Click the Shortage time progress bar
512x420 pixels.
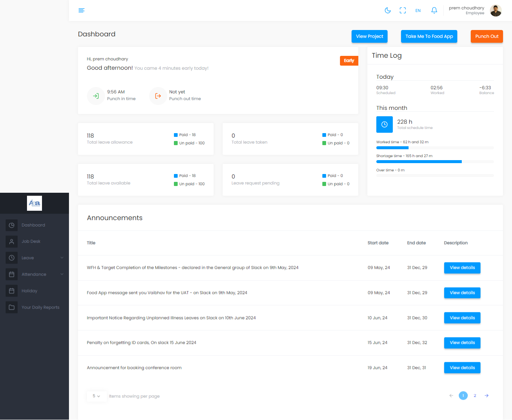pos(435,162)
